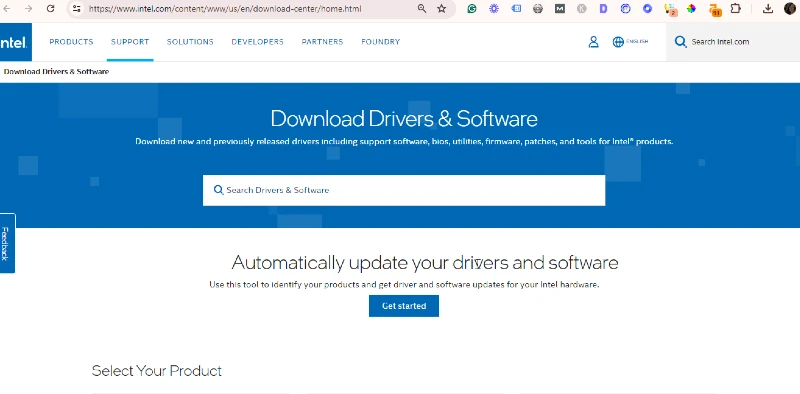Bookmark this page with the star icon

(442, 9)
